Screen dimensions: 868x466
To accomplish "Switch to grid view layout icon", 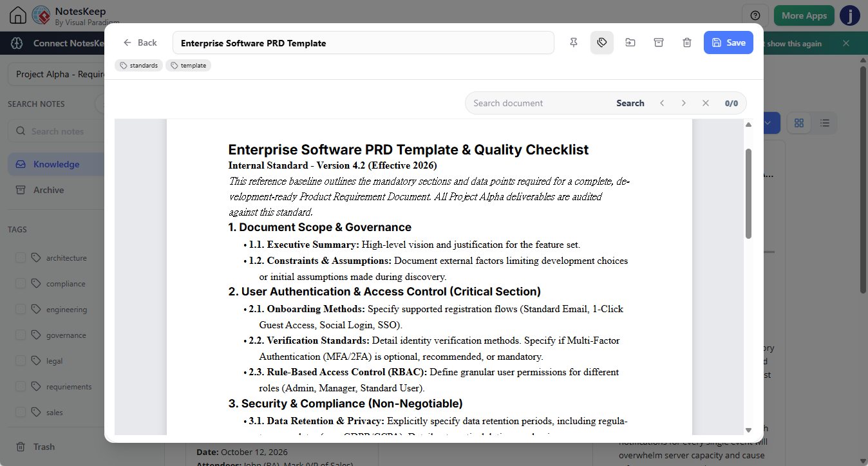I will pos(799,123).
